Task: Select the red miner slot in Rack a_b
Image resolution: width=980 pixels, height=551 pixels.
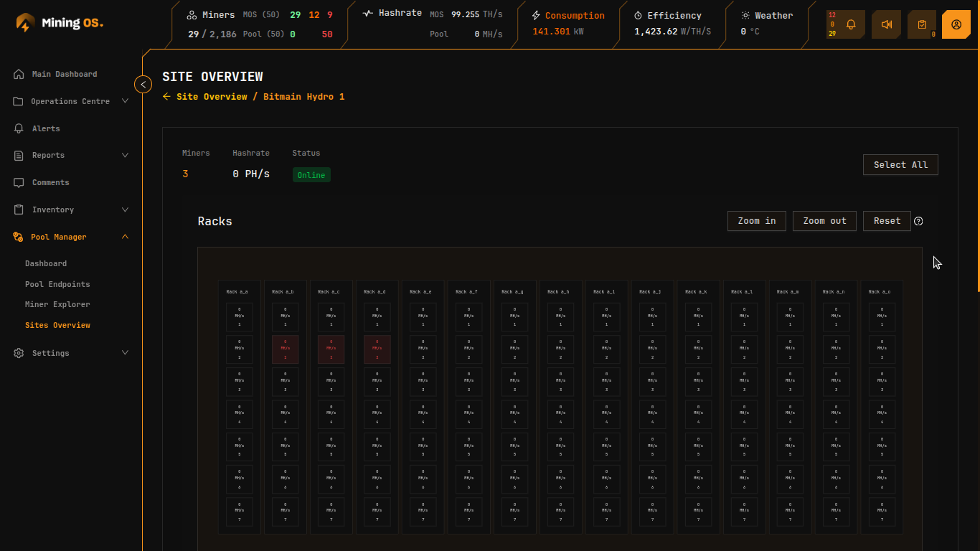Action: (x=286, y=349)
